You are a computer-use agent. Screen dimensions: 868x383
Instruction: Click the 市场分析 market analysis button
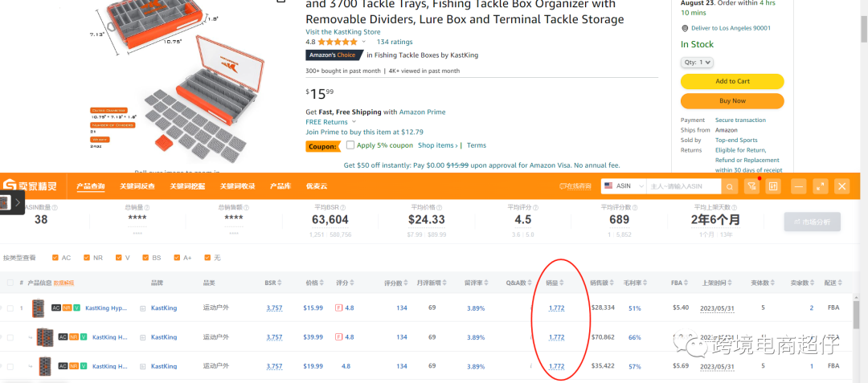812,222
